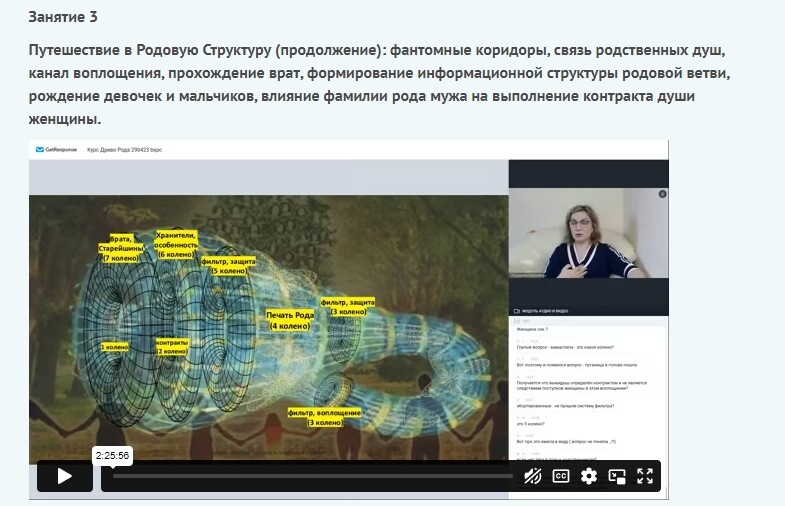Click the lesson description paragraph

(361, 83)
